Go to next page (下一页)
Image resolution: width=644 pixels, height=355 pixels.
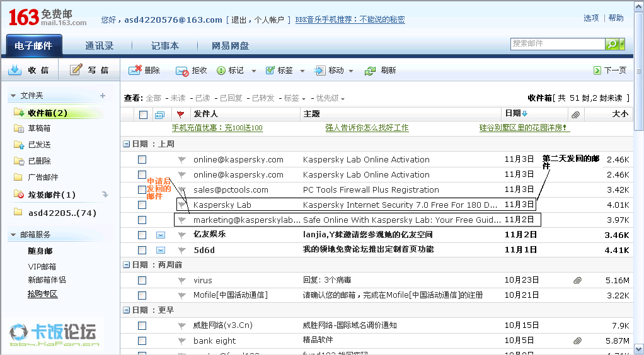[x=610, y=70]
